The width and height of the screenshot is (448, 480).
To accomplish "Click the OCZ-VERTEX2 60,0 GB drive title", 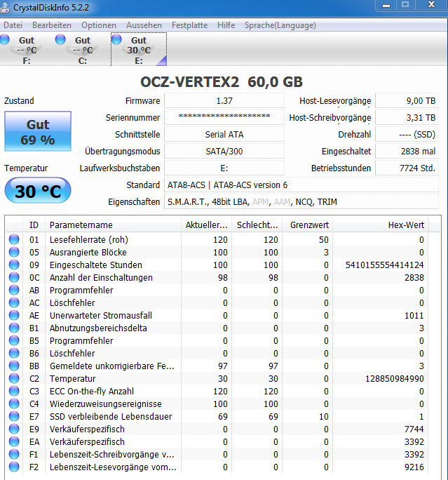I will click(222, 81).
